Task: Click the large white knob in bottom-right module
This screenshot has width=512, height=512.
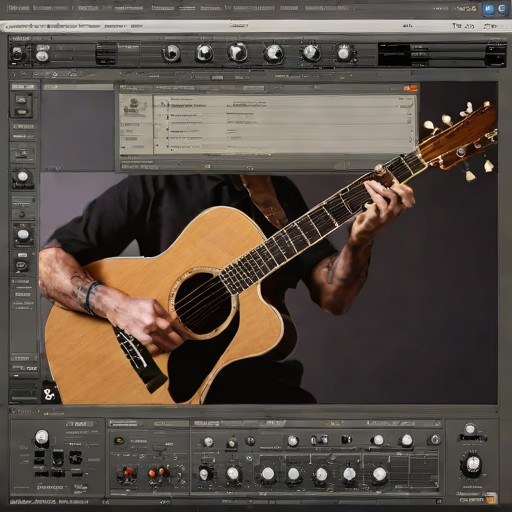Action: tap(472, 463)
